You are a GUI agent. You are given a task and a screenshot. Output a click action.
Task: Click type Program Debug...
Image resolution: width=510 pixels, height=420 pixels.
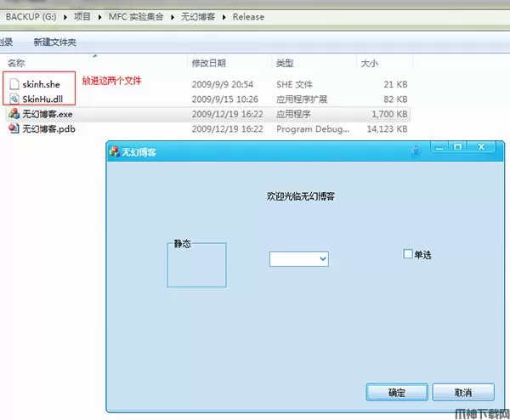click(313, 129)
